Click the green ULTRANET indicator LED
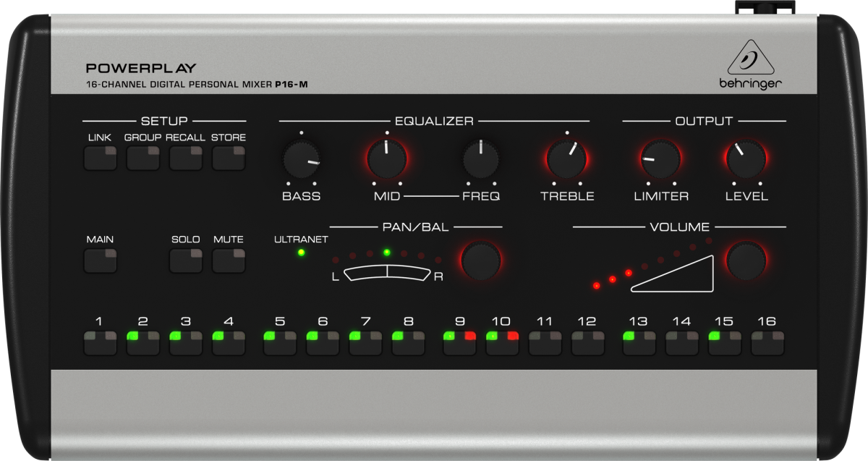 [x=301, y=253]
